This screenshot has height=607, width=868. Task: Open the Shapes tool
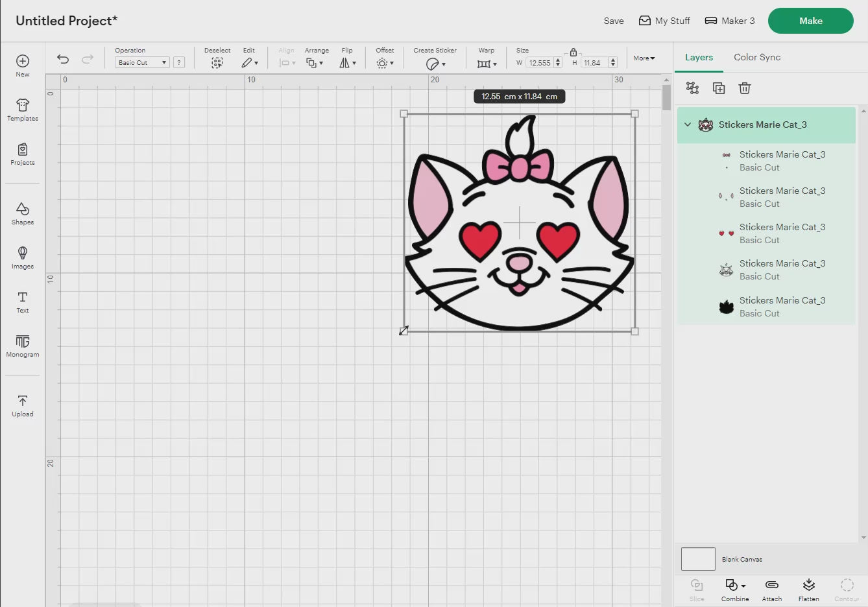23,213
